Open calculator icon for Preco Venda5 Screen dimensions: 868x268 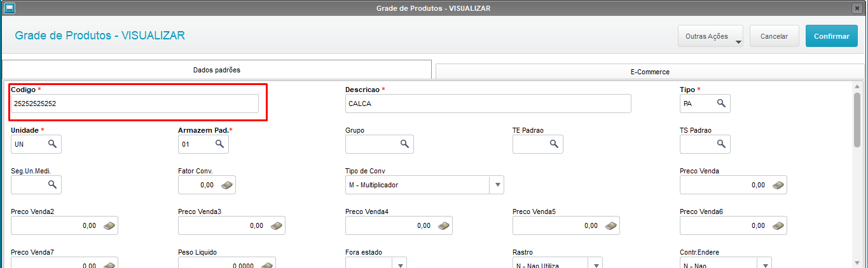click(612, 225)
